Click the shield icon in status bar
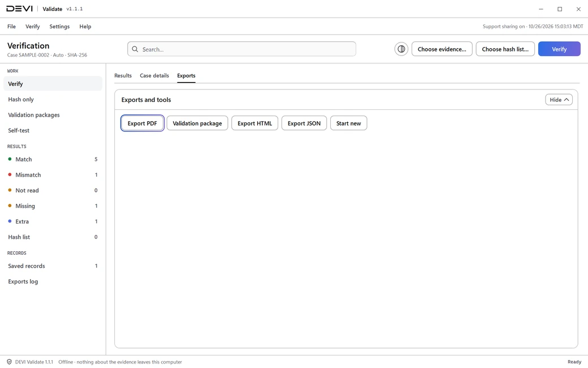Screen dimensions: 588x368 coord(10,362)
